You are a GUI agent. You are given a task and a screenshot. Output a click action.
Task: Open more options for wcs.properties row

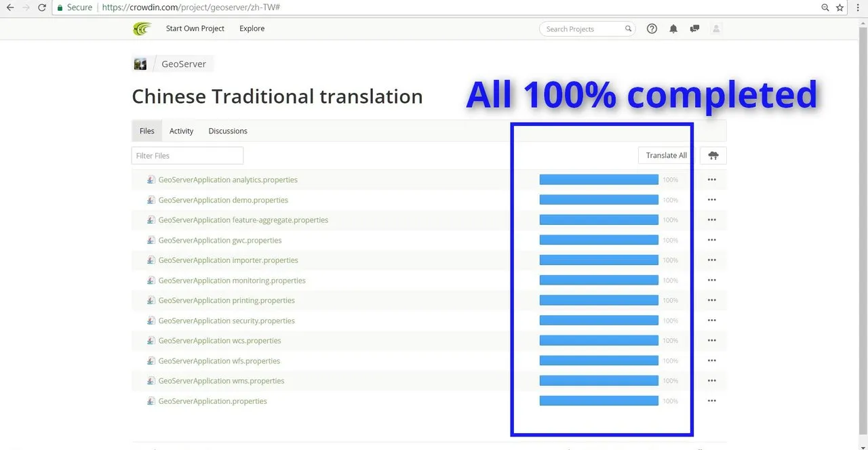pyautogui.click(x=711, y=340)
